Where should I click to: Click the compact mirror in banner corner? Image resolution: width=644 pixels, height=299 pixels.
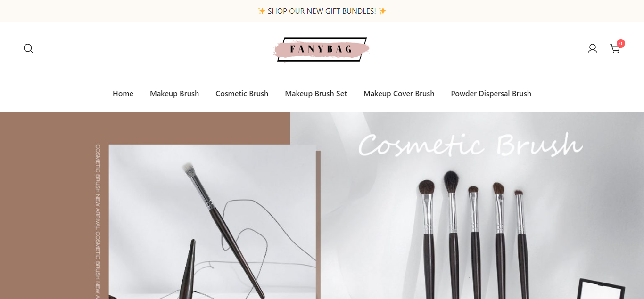[602, 289]
